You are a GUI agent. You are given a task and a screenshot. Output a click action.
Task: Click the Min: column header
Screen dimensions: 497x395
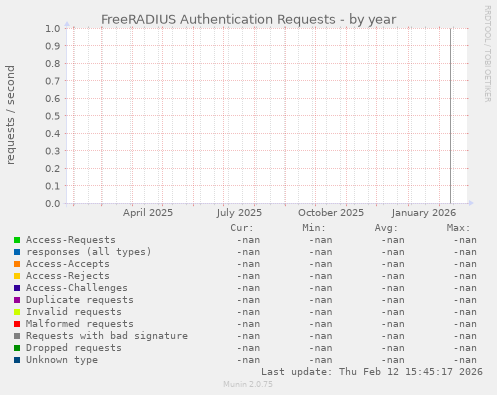point(314,228)
